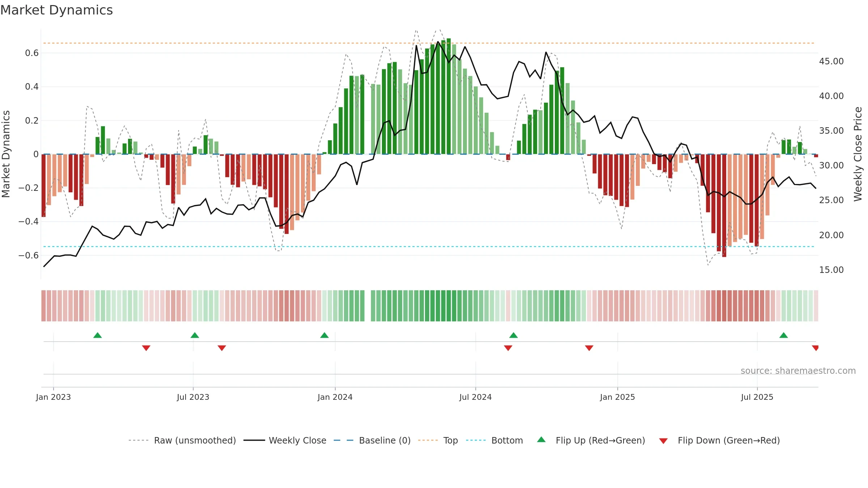Click the 45.00 price axis tick
Image resolution: width=868 pixels, height=488 pixels.
coord(831,61)
